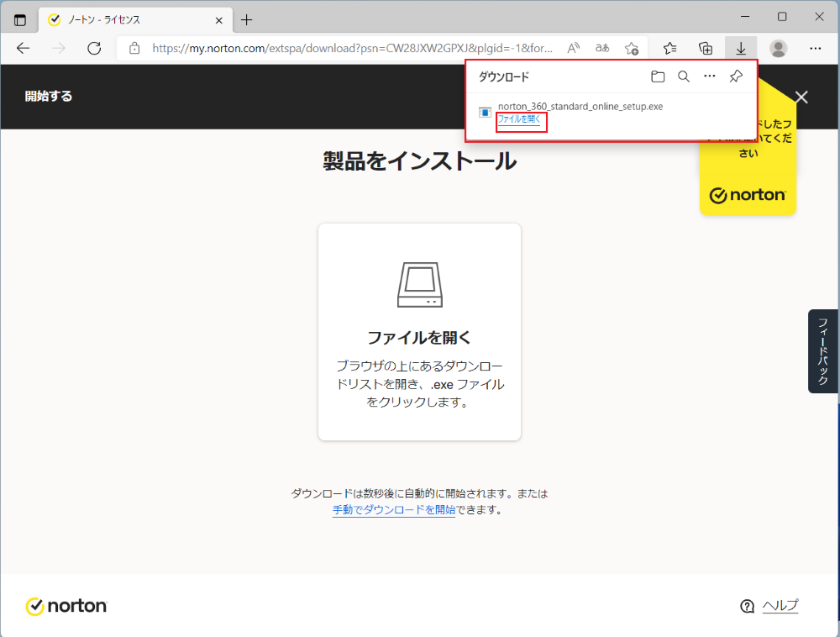This screenshot has height=637, width=840.
Task: Minimize the browser window
Action: pos(745,17)
